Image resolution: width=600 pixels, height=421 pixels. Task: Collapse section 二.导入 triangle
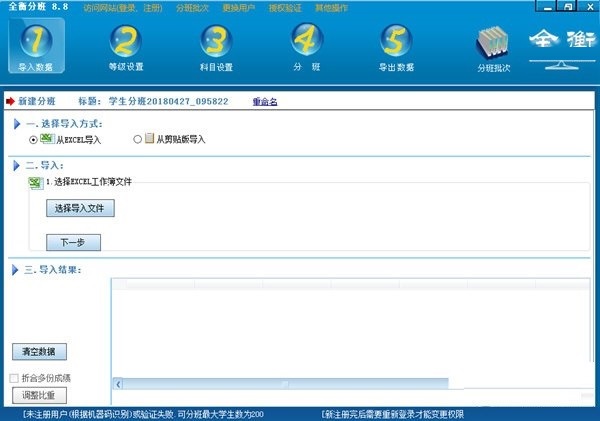pos(17,164)
